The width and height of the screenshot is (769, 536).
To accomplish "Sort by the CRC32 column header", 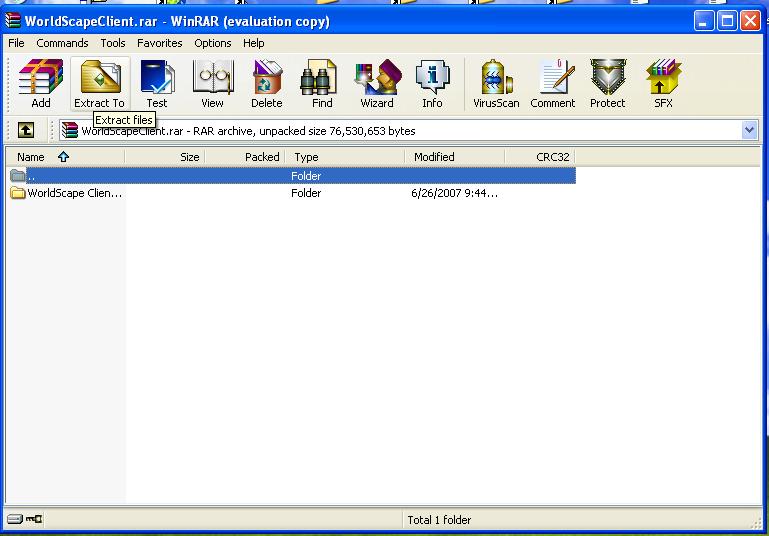I will coord(540,157).
